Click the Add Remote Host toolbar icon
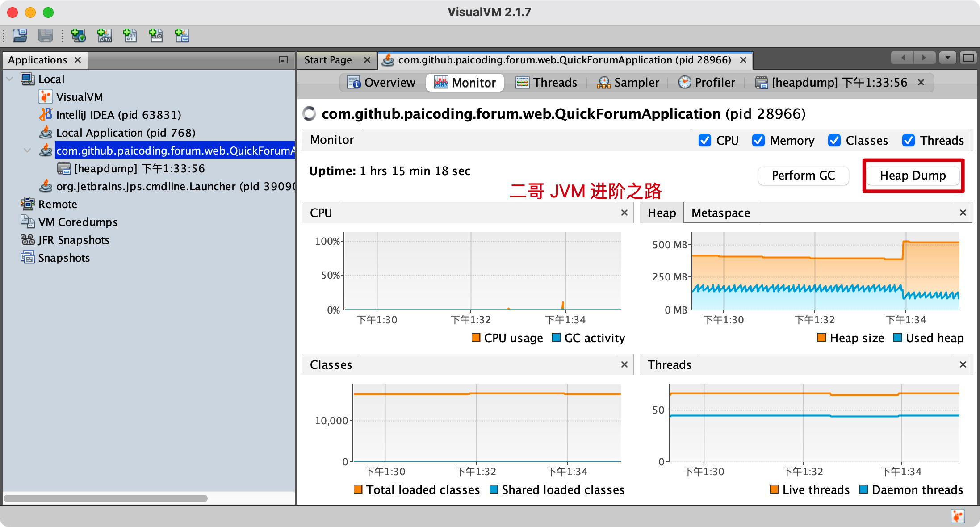The width and height of the screenshot is (980, 527). (79, 35)
